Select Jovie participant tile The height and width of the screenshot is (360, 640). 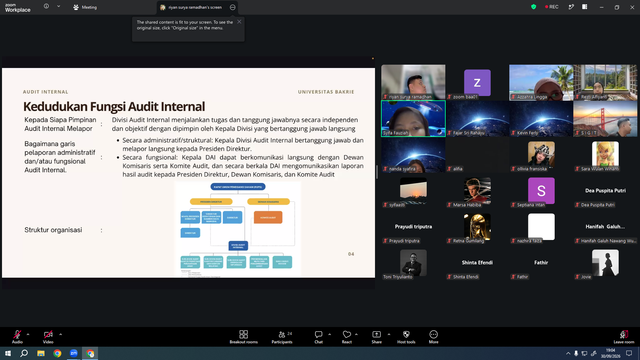pyautogui.click(x=605, y=262)
